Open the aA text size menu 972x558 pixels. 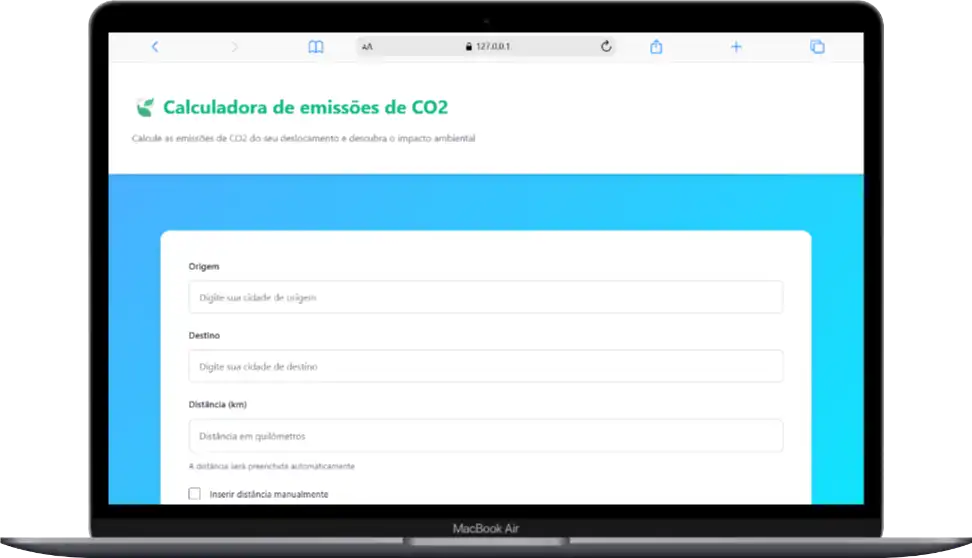pos(368,47)
